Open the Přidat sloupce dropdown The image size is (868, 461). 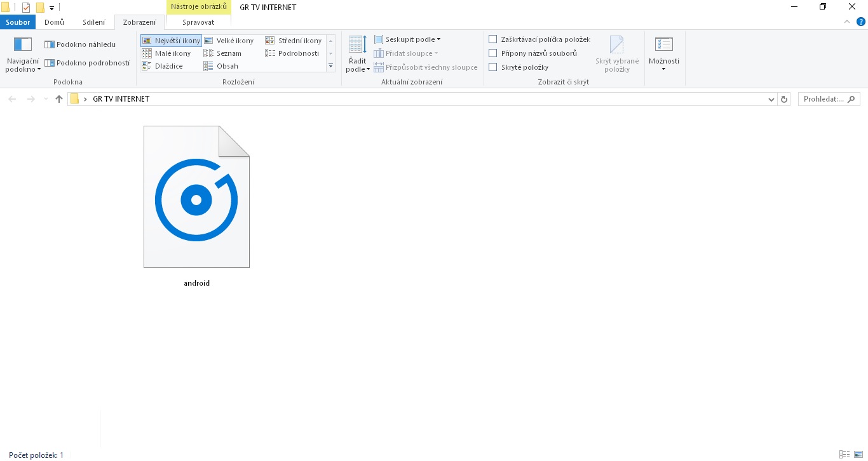[x=406, y=53]
